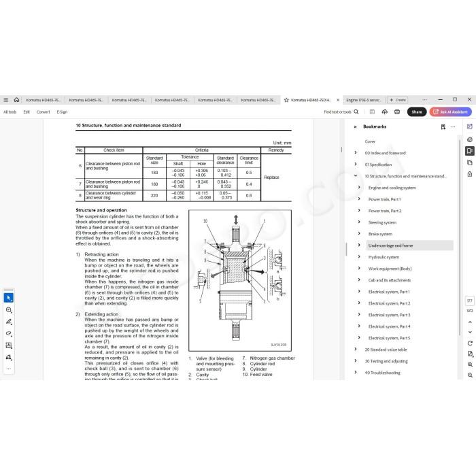Open the Edit menu
The height and width of the screenshot is (476, 476).
[27, 112]
